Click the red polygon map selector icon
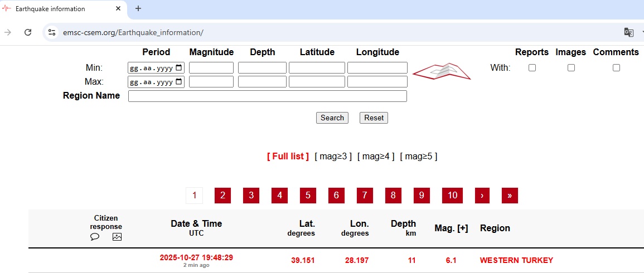 (442, 71)
